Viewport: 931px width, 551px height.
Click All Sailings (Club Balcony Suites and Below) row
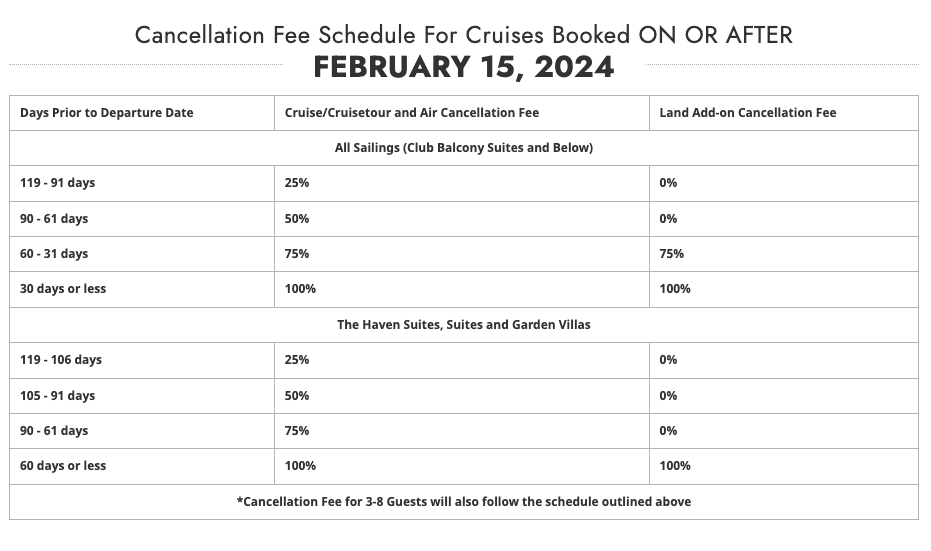464,148
